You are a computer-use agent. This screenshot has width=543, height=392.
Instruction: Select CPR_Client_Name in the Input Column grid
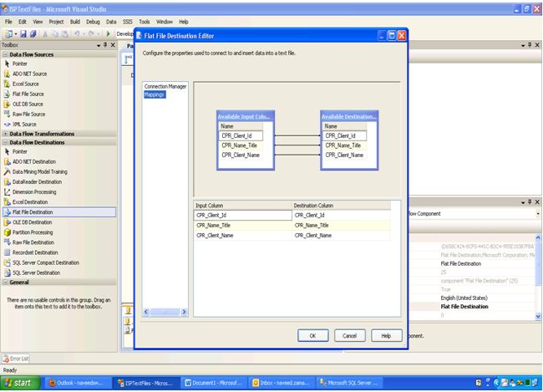242,236
